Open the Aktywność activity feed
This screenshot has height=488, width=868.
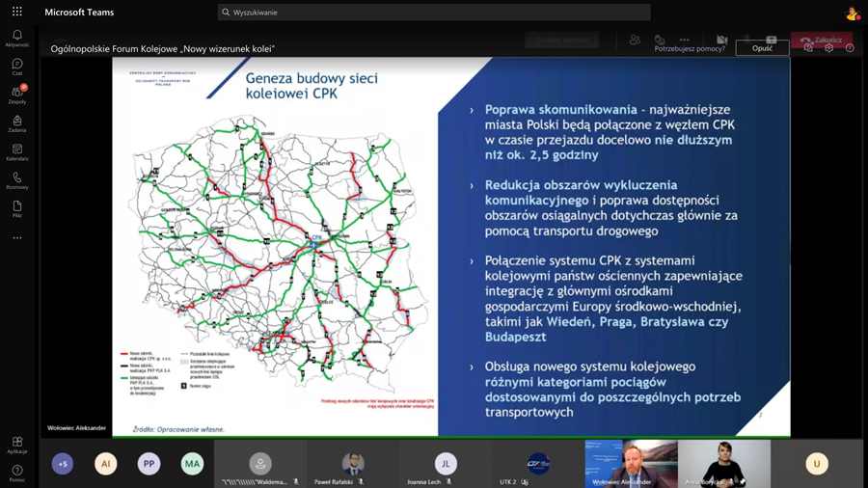point(17,39)
